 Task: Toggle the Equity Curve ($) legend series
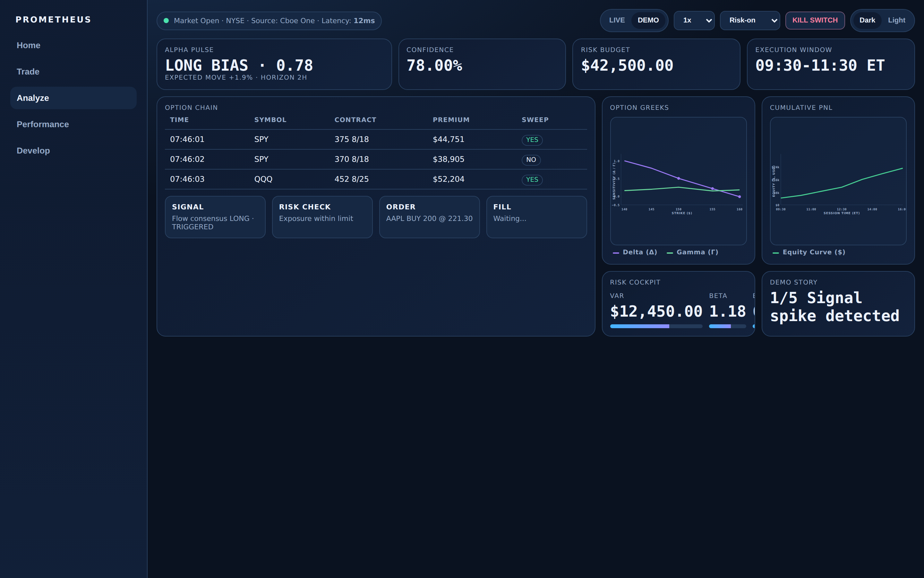(809, 252)
